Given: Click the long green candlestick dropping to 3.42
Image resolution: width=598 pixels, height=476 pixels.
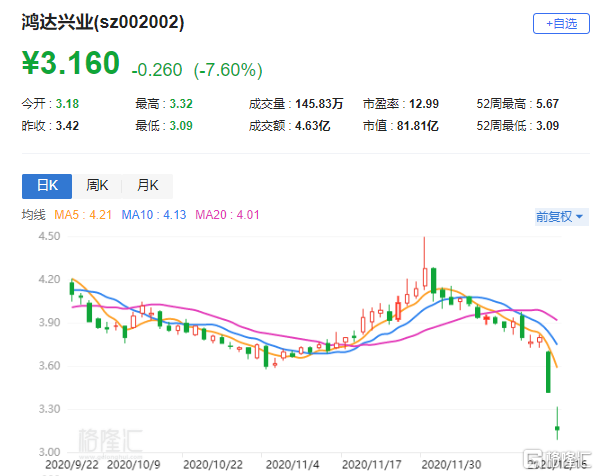Looking at the screenshot, I should coord(548,372).
